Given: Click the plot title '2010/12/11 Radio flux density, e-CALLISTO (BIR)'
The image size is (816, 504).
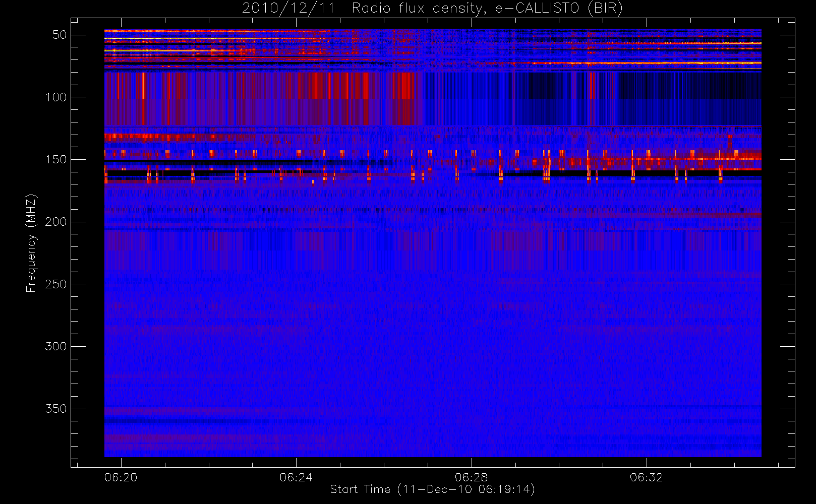Looking at the screenshot, I should (x=432, y=9).
